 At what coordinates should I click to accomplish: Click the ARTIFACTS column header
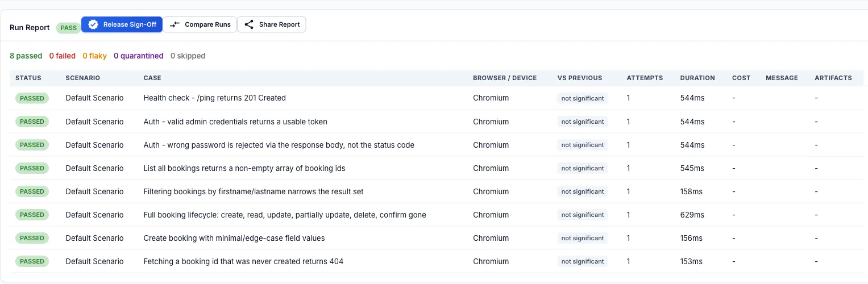point(833,78)
